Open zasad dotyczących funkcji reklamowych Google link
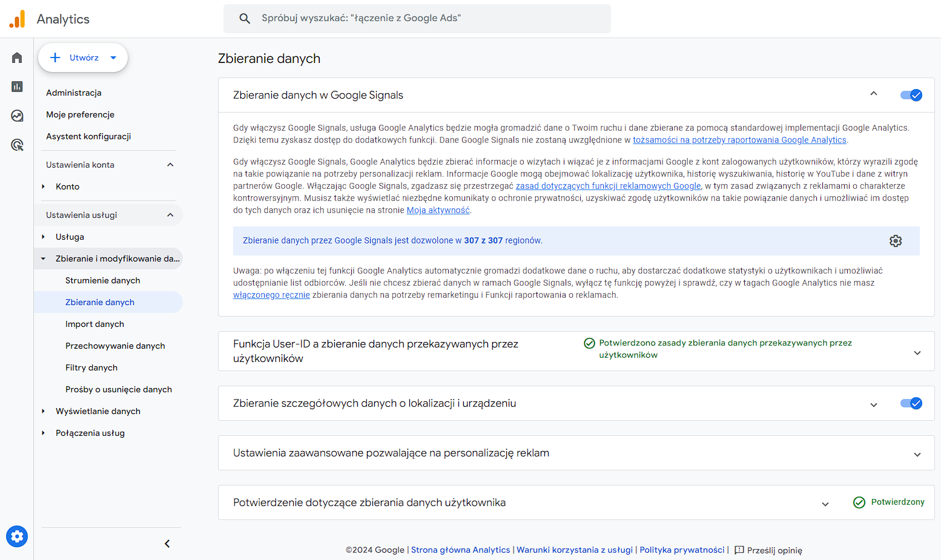 tap(608, 186)
